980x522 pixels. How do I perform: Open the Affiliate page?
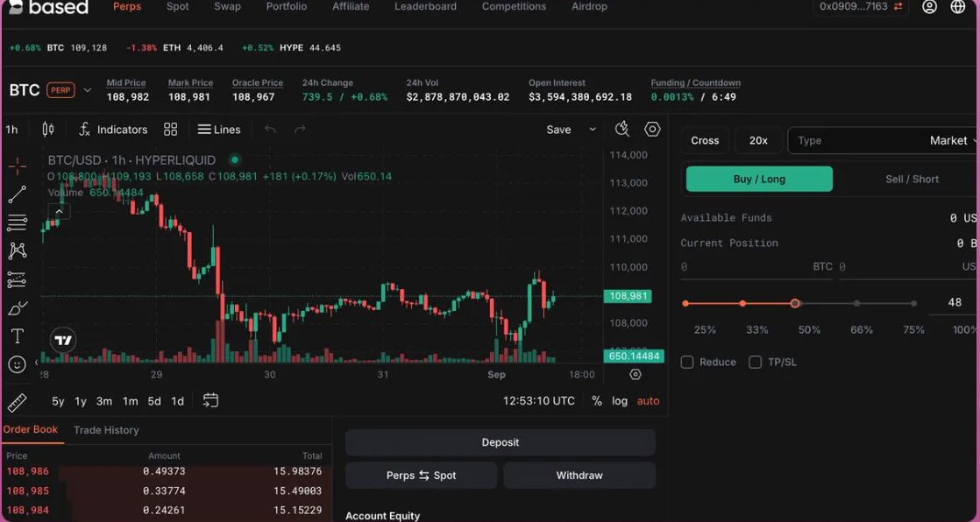pyautogui.click(x=351, y=6)
